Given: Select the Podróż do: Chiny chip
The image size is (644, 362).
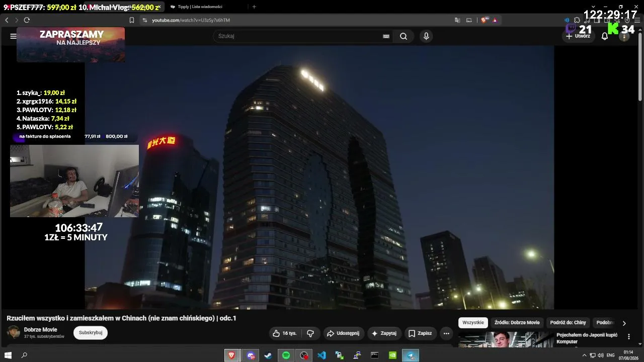Looking at the screenshot, I should click(x=568, y=323).
